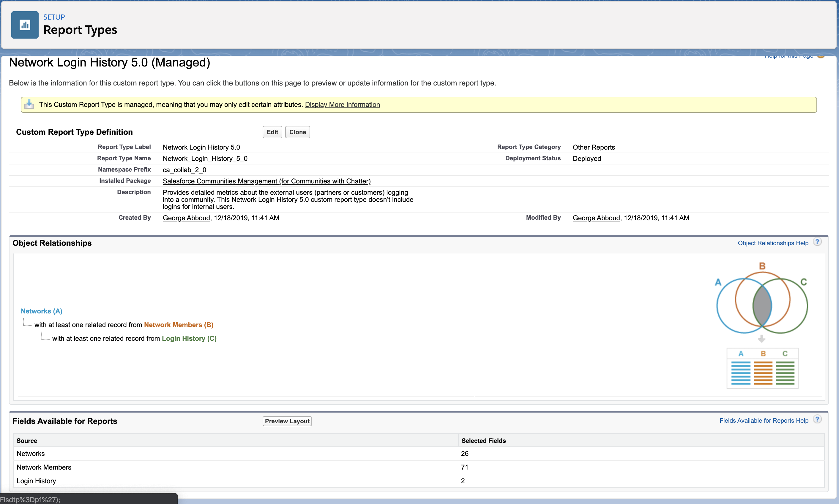Open the Preview Layout button

click(287, 421)
